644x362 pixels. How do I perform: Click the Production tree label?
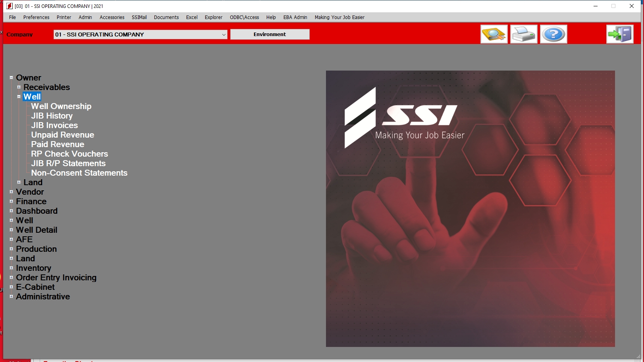tap(37, 249)
